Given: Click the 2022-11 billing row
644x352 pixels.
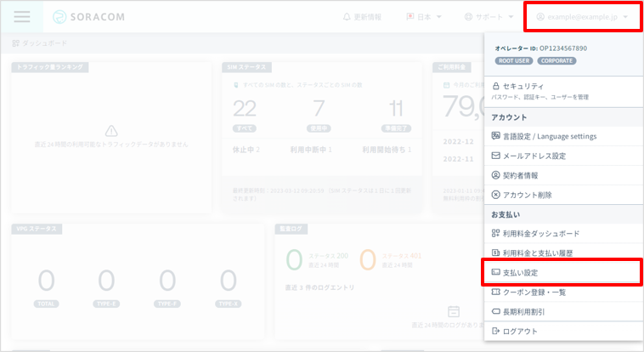Looking at the screenshot, I should tap(458, 159).
